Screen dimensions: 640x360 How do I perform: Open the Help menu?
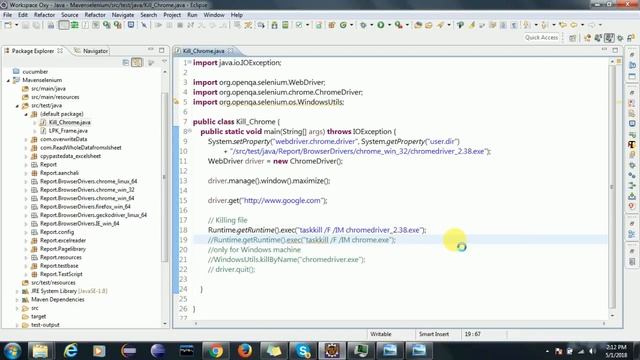[x=237, y=15]
